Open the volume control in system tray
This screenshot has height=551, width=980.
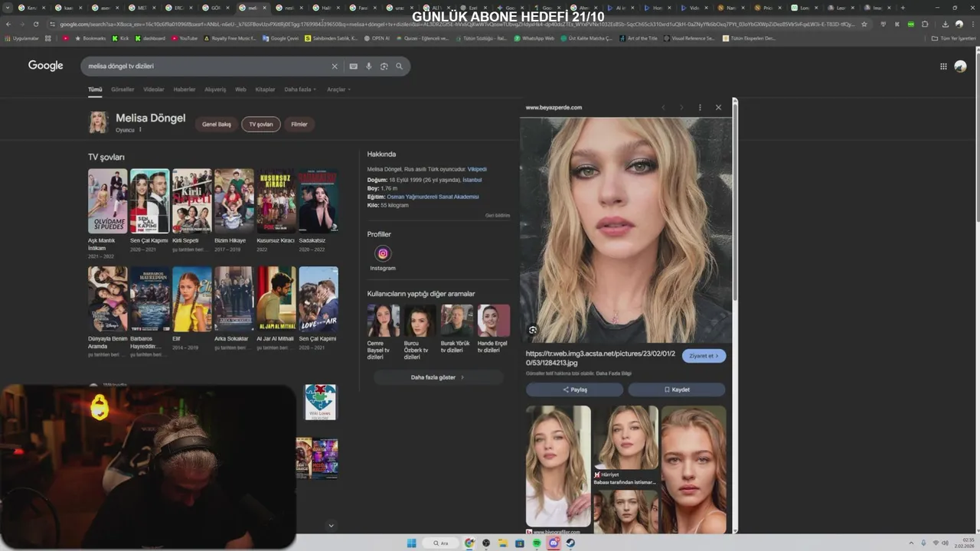(945, 543)
